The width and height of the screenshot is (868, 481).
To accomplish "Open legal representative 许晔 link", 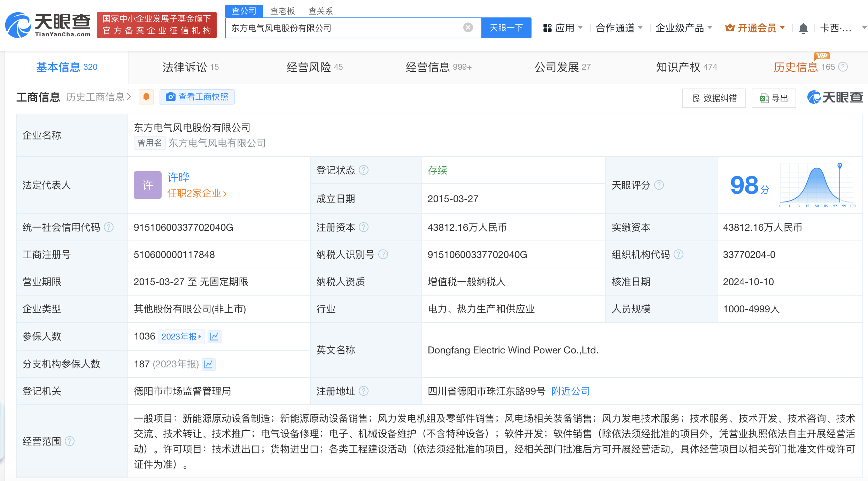I will [178, 177].
